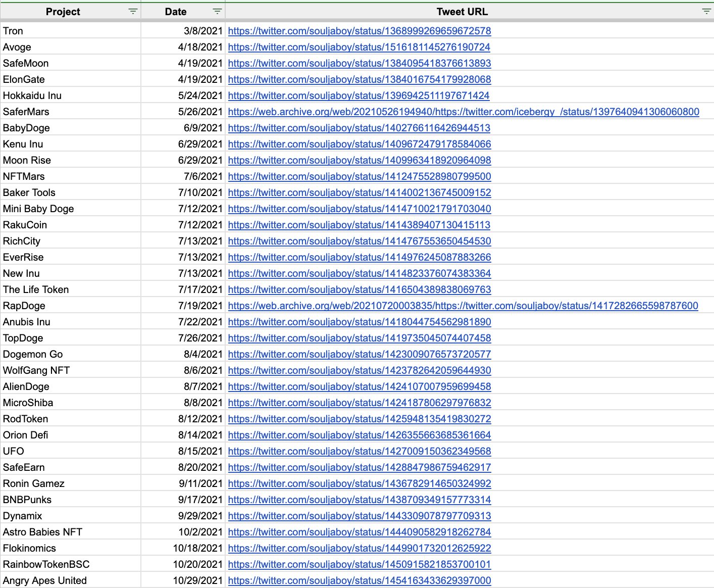Select the '9/11/2021' date cell

183,483
